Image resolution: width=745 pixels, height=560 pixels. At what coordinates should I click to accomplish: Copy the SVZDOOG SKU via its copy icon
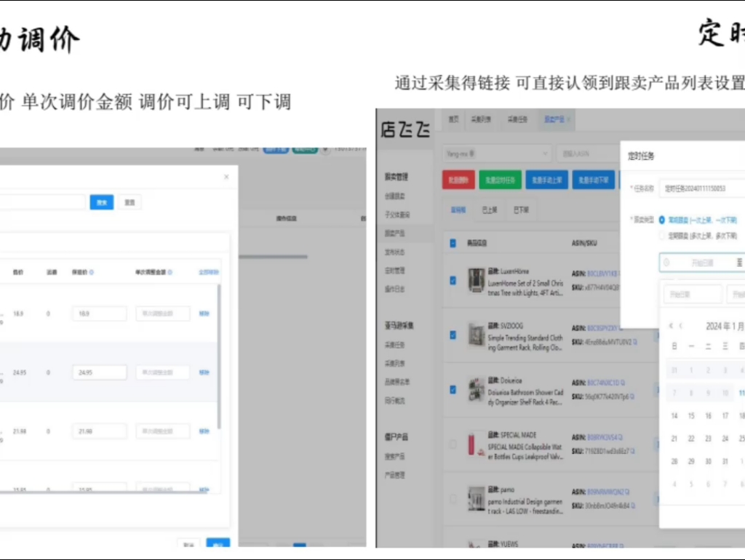pyautogui.click(x=636, y=341)
